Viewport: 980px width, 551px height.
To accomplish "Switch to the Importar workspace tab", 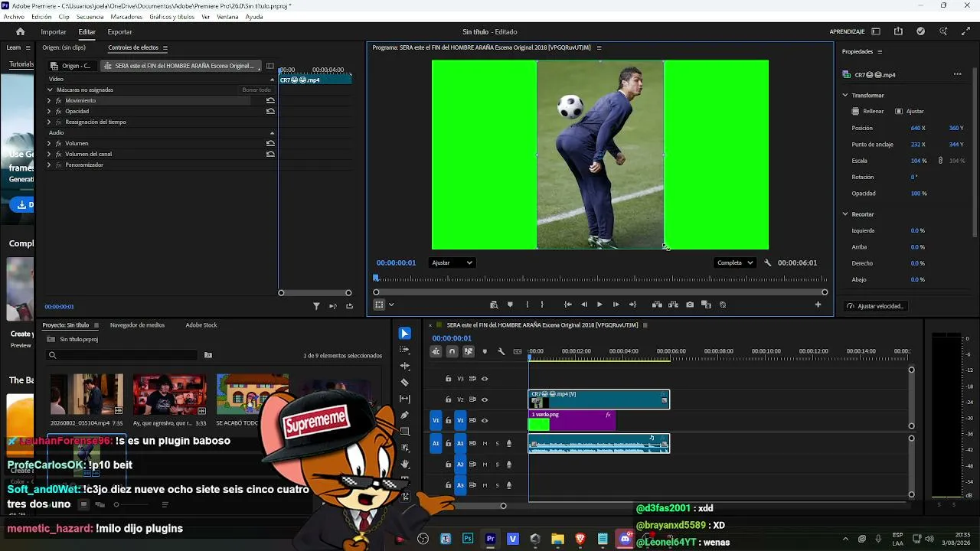I will coord(54,31).
